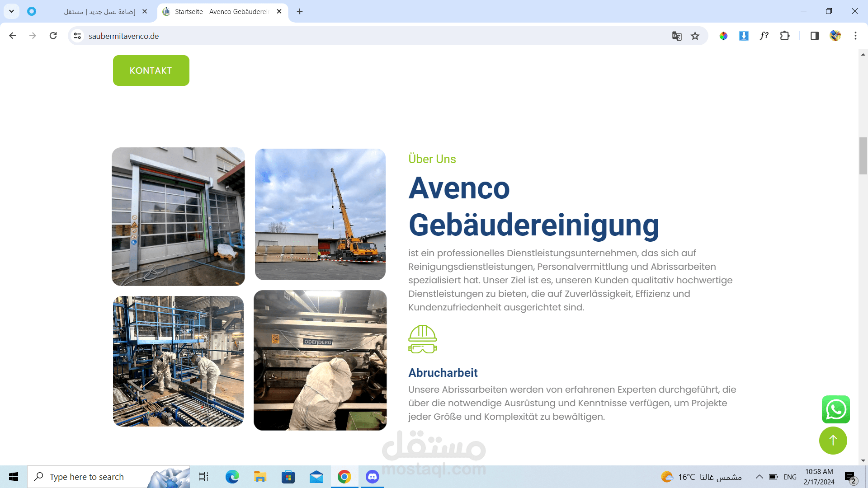Open a new browser tab

tap(300, 11)
